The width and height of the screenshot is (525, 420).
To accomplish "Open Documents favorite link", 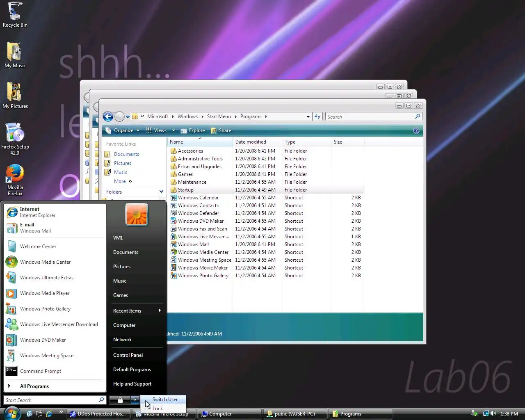I will click(126, 154).
